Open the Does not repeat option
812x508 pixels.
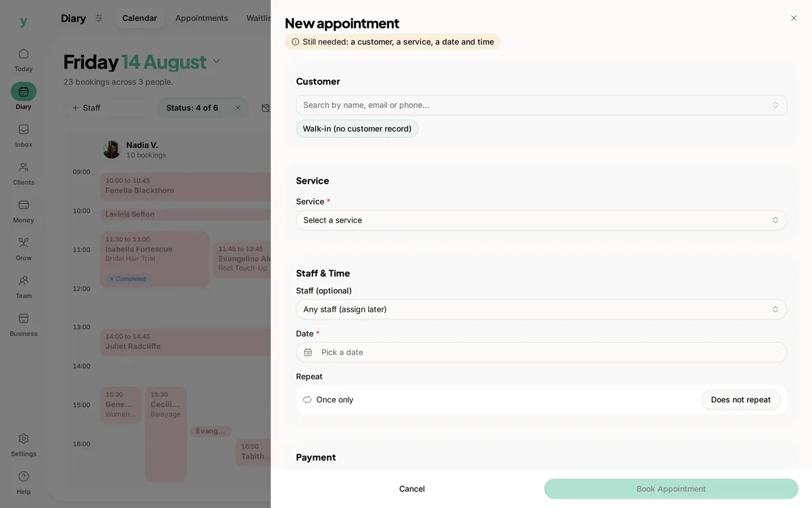pos(741,400)
